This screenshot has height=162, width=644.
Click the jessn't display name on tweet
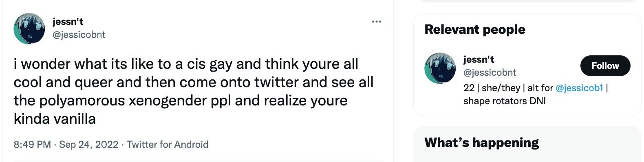68,22
